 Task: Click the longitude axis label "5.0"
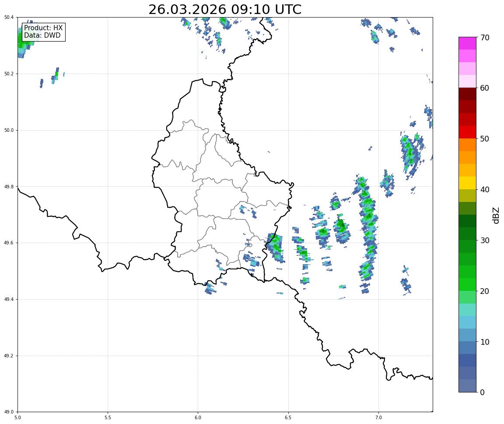(17, 418)
